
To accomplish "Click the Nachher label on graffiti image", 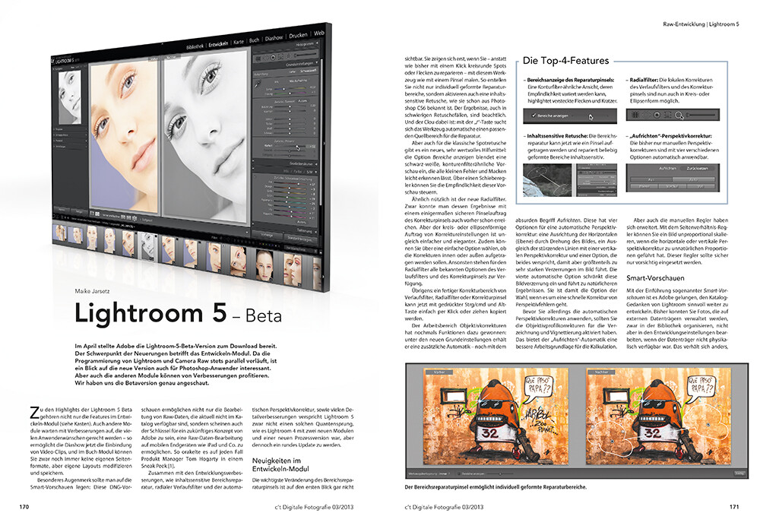I will click(601, 372).
